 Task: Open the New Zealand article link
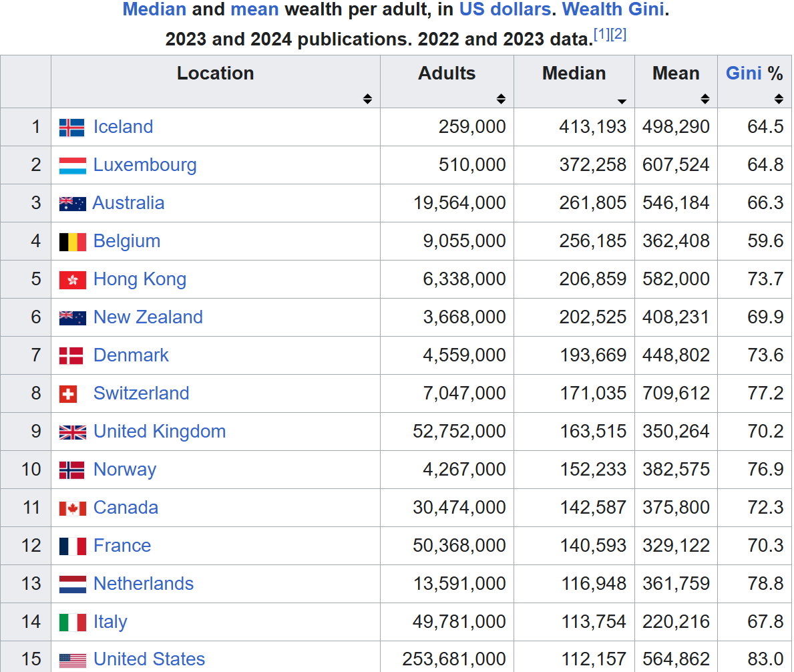pyautogui.click(x=148, y=317)
